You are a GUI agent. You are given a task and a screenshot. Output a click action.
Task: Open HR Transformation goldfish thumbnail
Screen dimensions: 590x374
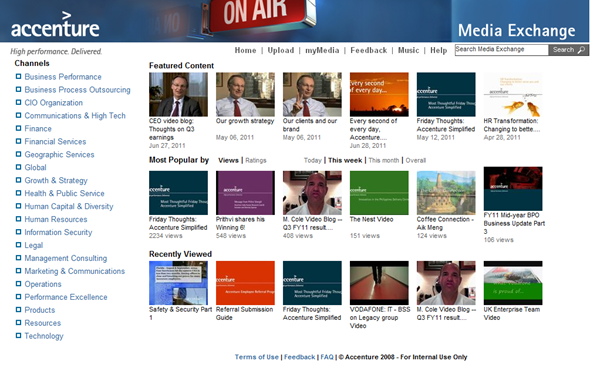[513, 94]
